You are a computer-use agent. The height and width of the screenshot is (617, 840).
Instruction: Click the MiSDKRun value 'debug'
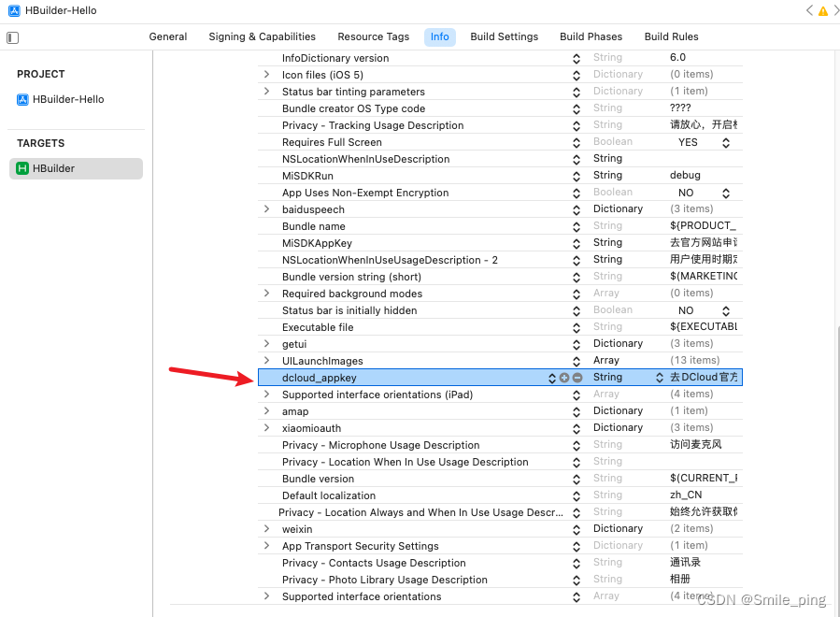tap(685, 176)
